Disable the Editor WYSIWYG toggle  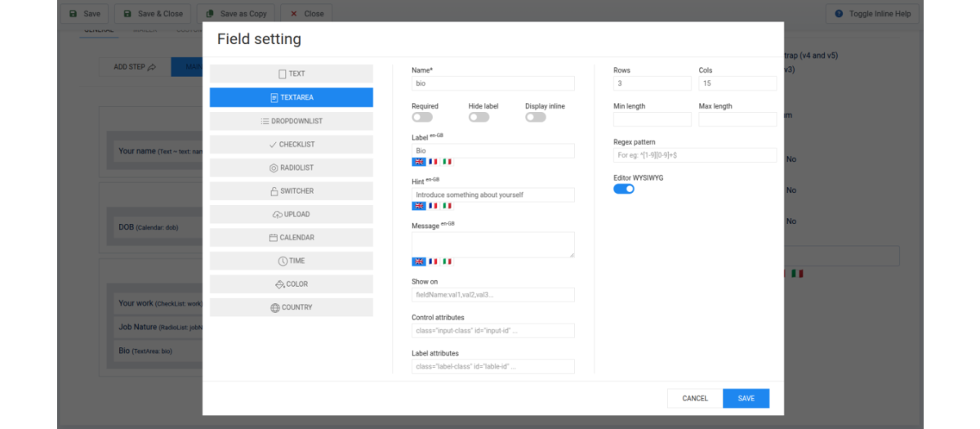coord(624,189)
